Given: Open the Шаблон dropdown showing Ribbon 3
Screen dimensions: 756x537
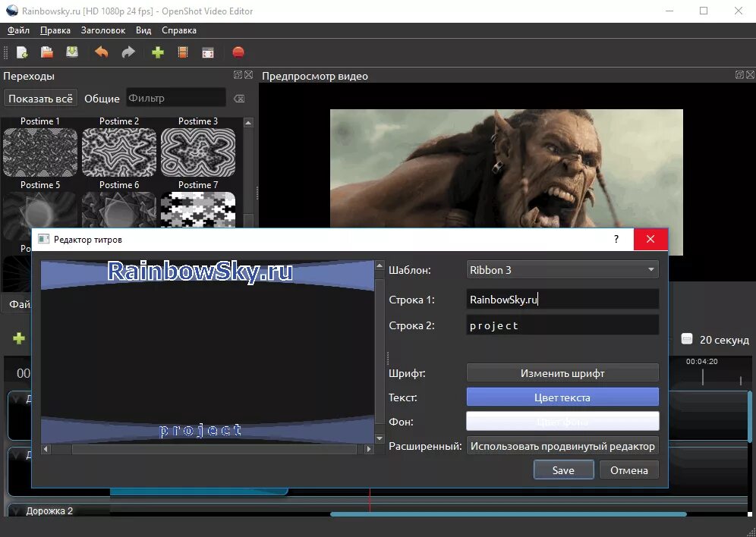Looking at the screenshot, I should [x=562, y=270].
